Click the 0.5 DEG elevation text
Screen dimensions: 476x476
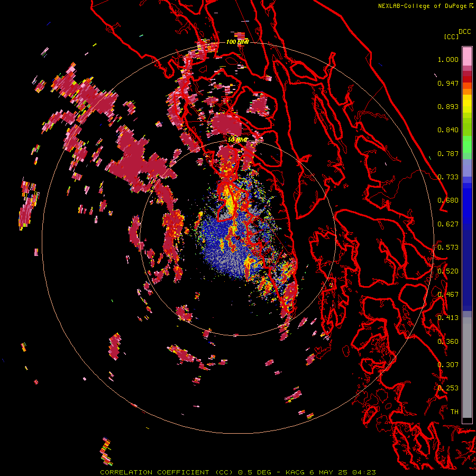point(255,472)
